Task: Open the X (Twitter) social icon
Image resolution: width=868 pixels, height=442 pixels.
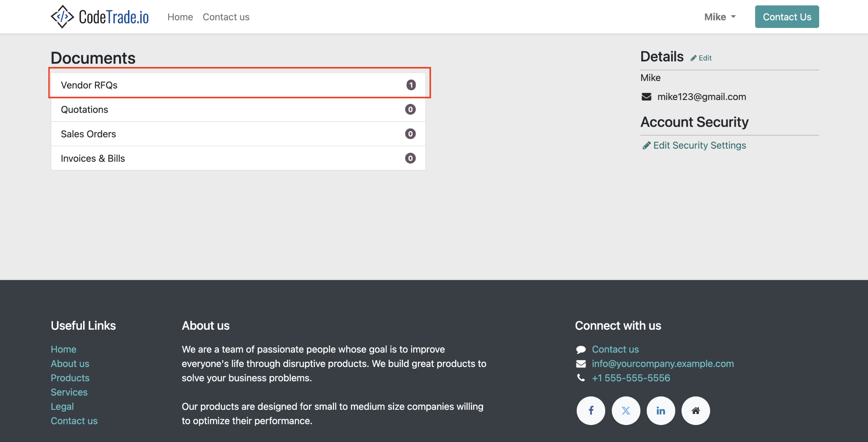Action: 626,411
